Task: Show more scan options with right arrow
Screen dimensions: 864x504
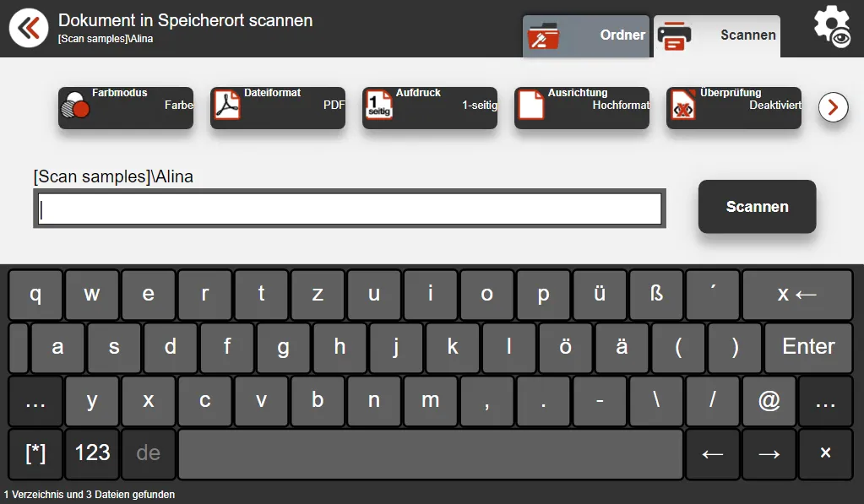Action: [833, 107]
